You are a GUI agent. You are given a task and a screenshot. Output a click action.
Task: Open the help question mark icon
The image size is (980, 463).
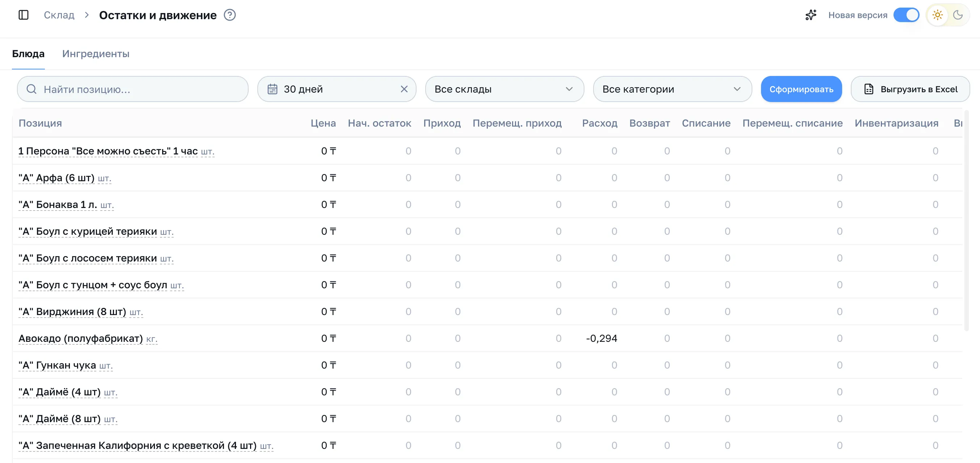coord(230,15)
